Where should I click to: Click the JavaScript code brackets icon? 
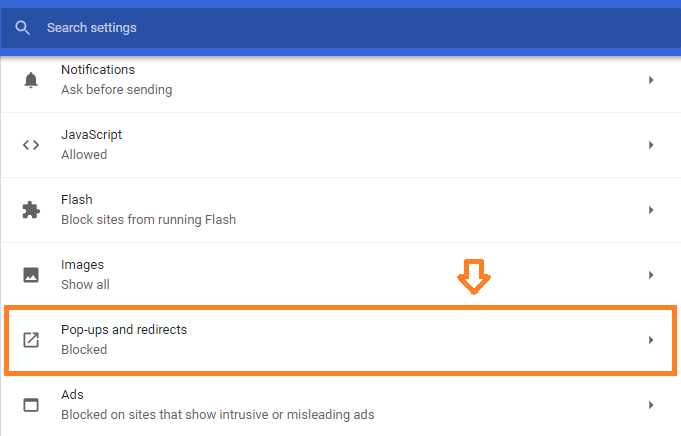pyautogui.click(x=31, y=145)
